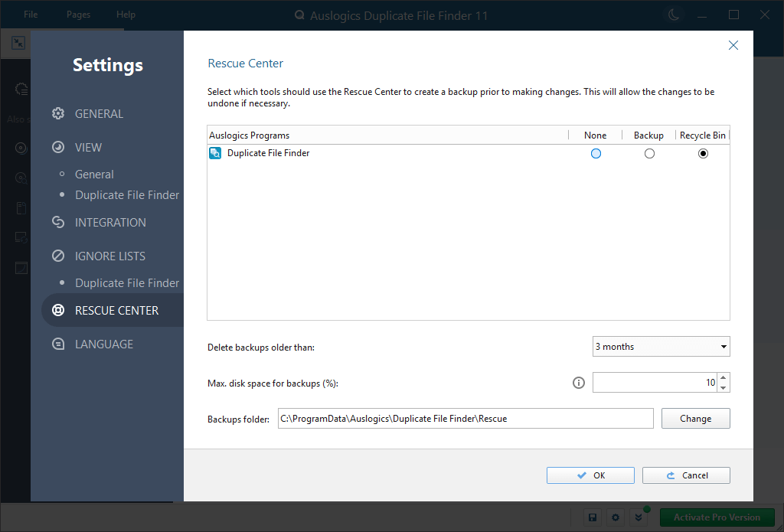Select General under VIEW
The width and height of the screenshot is (784, 532).
(94, 175)
